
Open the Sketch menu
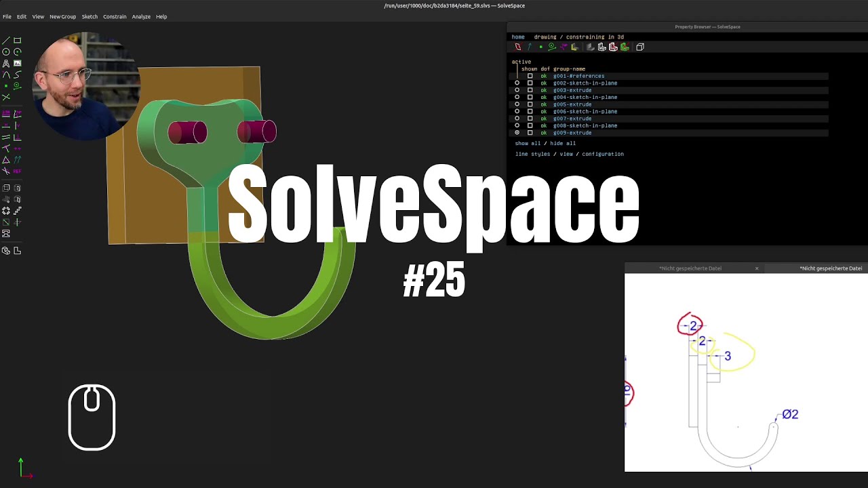coord(90,16)
